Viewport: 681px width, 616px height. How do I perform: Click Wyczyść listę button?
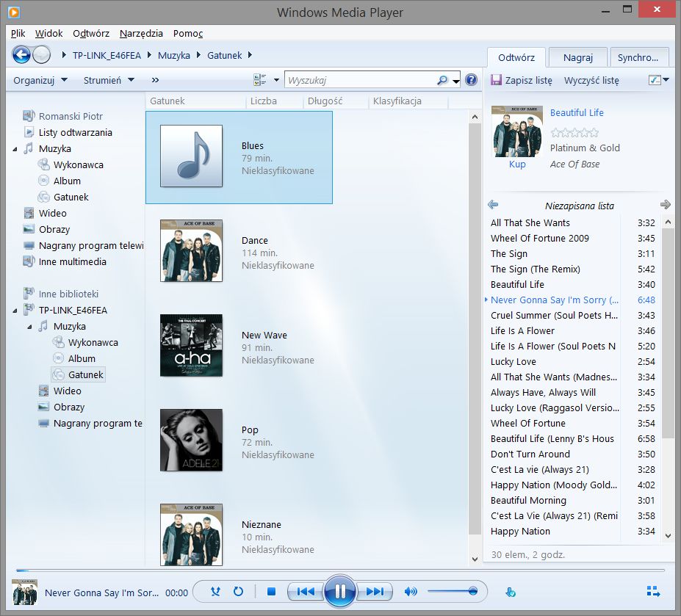pyautogui.click(x=591, y=80)
